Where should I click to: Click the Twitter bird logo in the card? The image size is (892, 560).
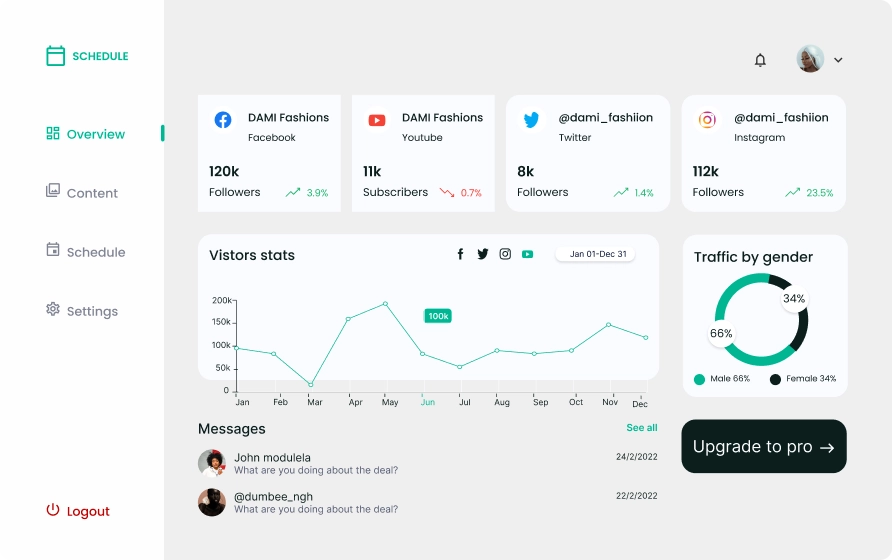tap(531, 120)
